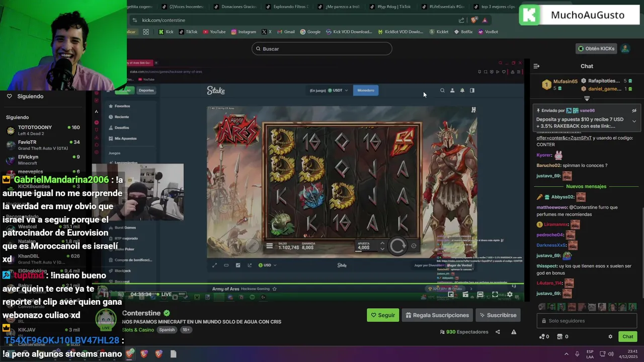Toggle theater mode on video player
The width and height of the screenshot is (644, 362).
pos(480,295)
